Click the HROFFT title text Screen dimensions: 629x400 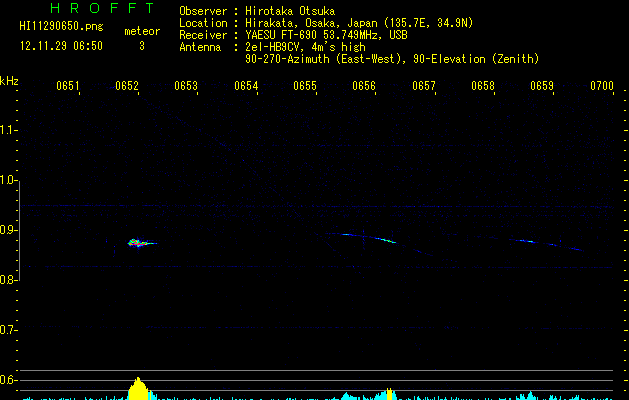pos(103,8)
